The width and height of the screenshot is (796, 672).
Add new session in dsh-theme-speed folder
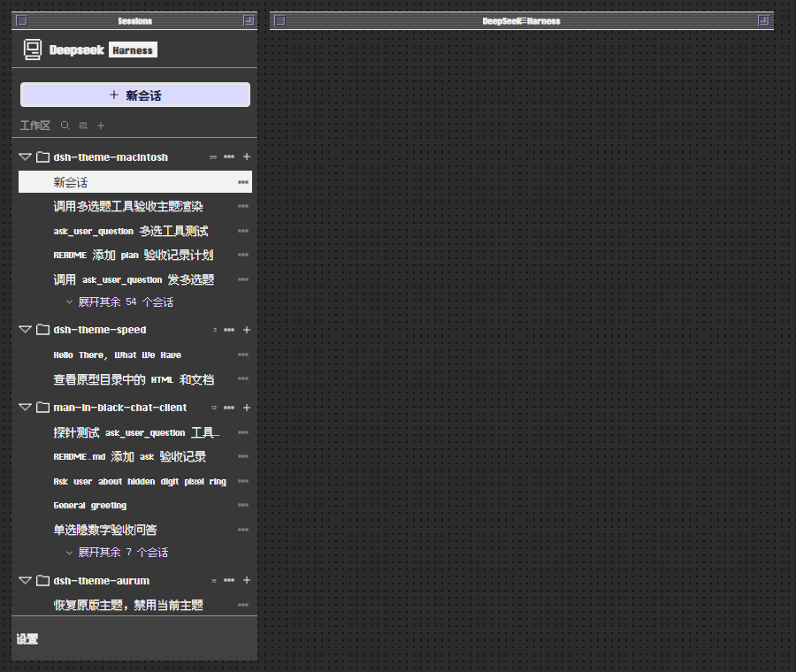click(x=247, y=330)
